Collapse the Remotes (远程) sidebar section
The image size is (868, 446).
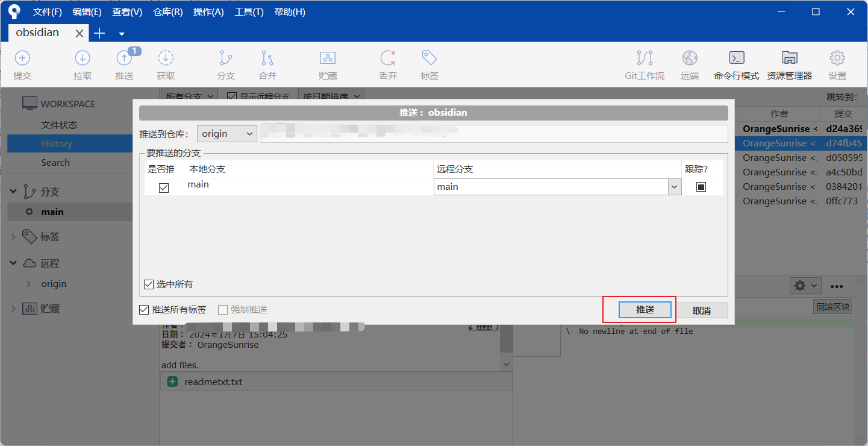[13, 263]
